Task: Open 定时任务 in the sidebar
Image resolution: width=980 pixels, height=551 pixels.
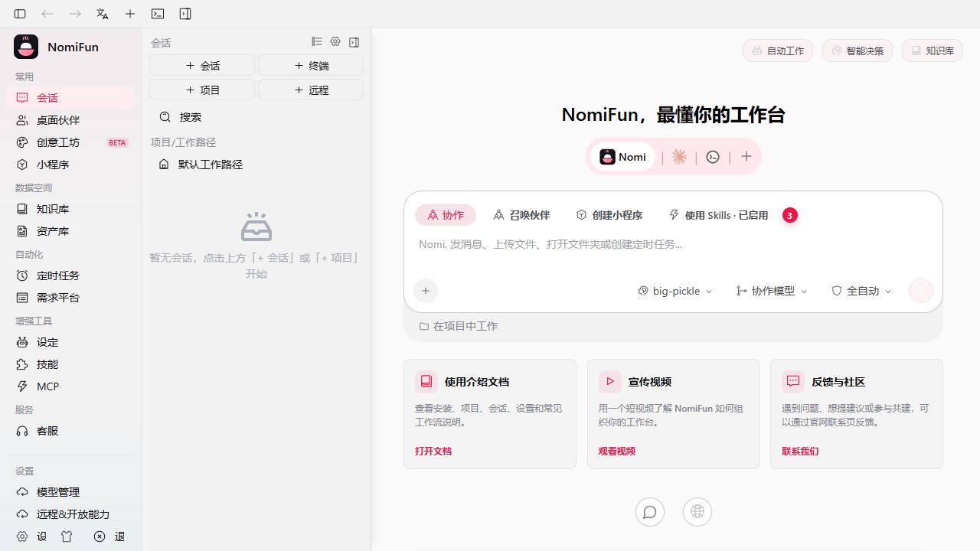Action: coord(70,275)
